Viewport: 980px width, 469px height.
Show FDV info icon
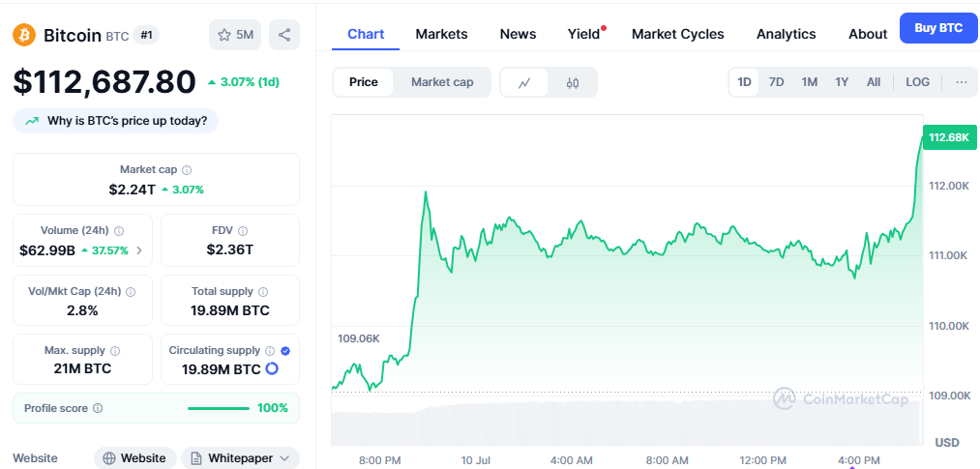click(243, 230)
